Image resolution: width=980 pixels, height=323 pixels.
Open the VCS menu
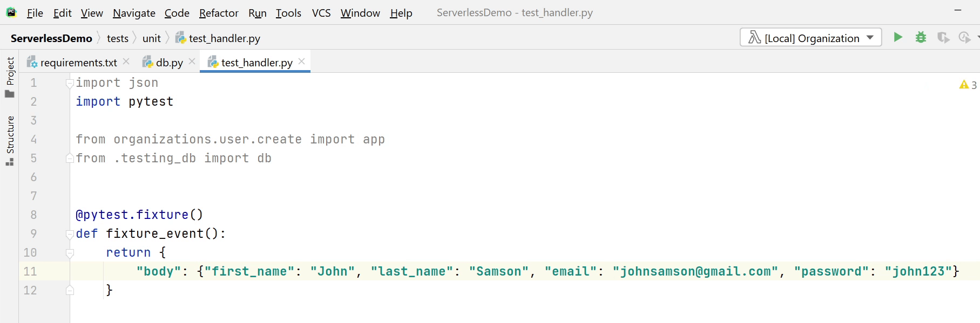click(x=321, y=13)
